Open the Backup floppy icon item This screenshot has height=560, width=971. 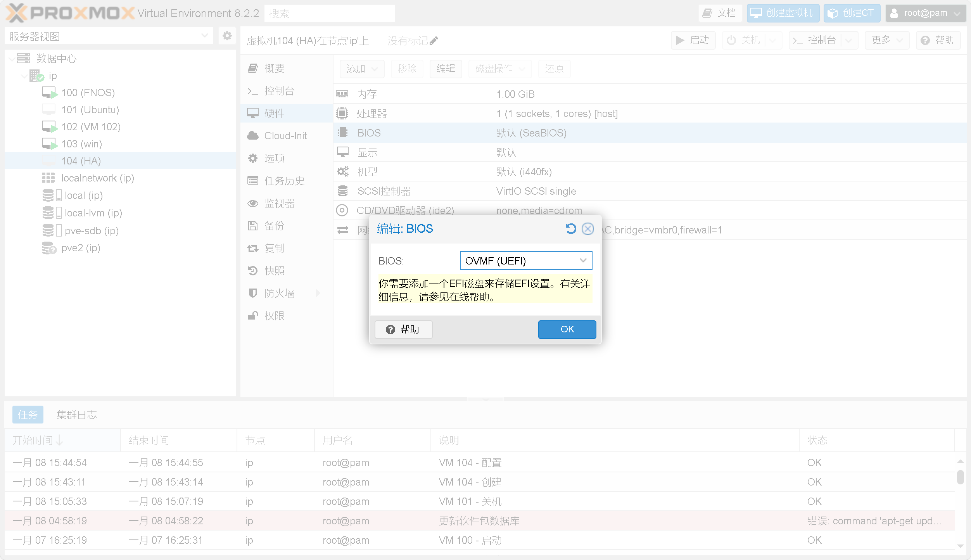(x=253, y=226)
